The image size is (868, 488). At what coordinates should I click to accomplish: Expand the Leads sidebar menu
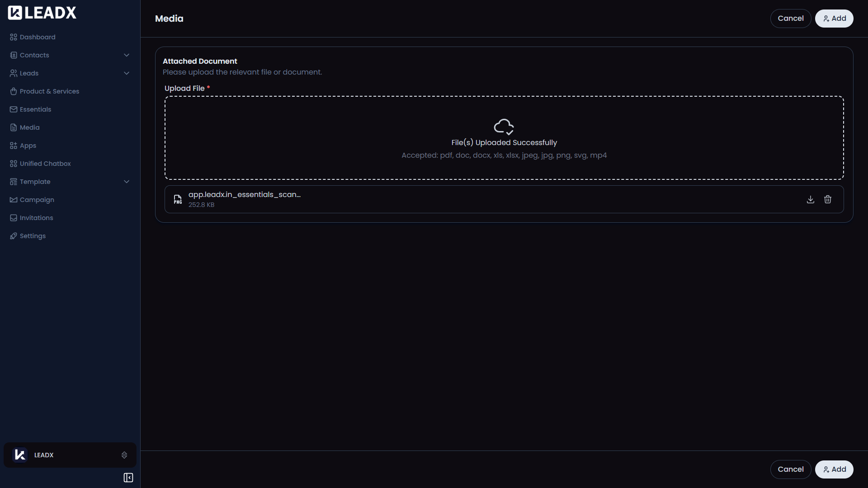click(127, 73)
